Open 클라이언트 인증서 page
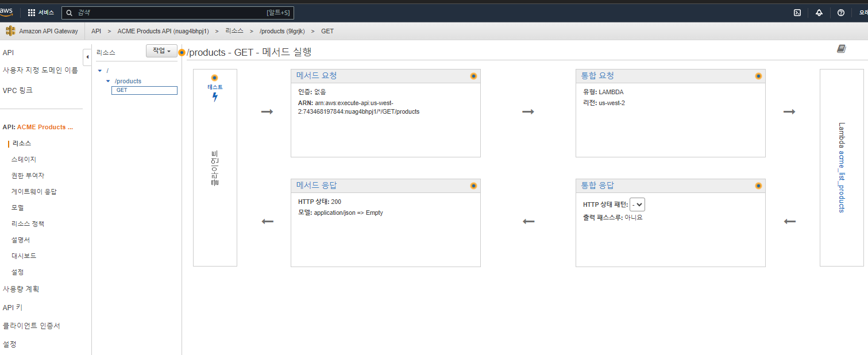The height and width of the screenshot is (355, 868). click(32, 326)
